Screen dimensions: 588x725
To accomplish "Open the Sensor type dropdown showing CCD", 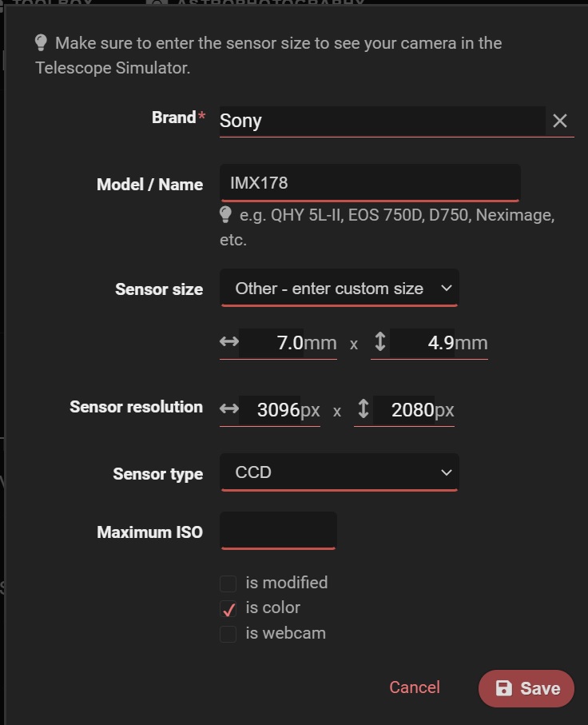I will coord(339,472).
